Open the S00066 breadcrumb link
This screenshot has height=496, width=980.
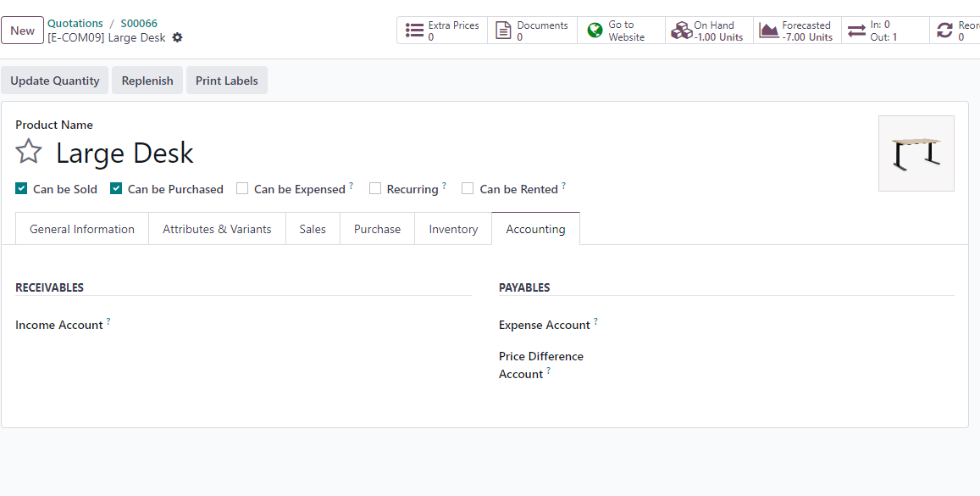coord(139,24)
